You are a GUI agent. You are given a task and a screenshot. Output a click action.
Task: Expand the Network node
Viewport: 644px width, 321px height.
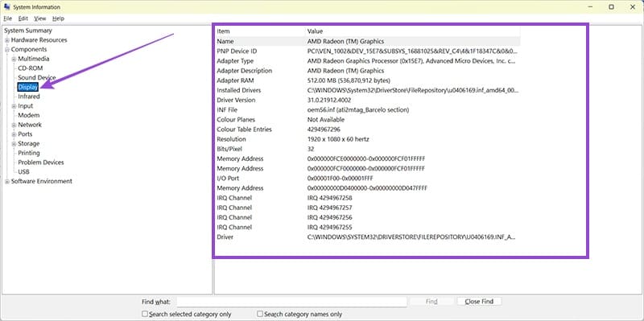pyautogui.click(x=14, y=126)
